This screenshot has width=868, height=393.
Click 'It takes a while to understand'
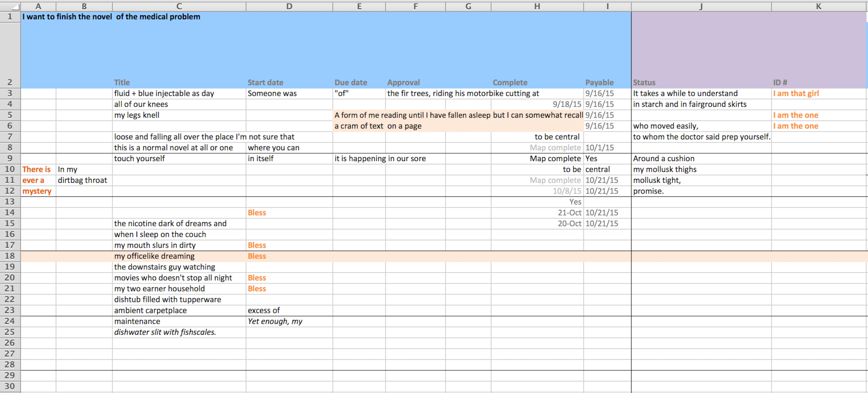point(701,93)
